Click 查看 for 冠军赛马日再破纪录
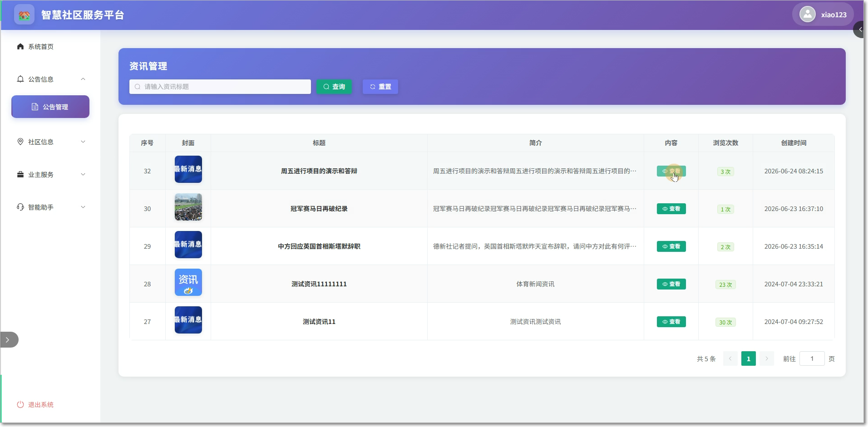This screenshot has width=868, height=427. point(671,209)
